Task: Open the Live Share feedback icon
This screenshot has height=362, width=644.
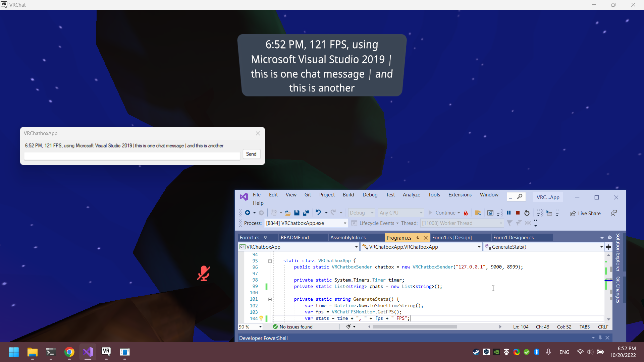Action: [614, 213]
